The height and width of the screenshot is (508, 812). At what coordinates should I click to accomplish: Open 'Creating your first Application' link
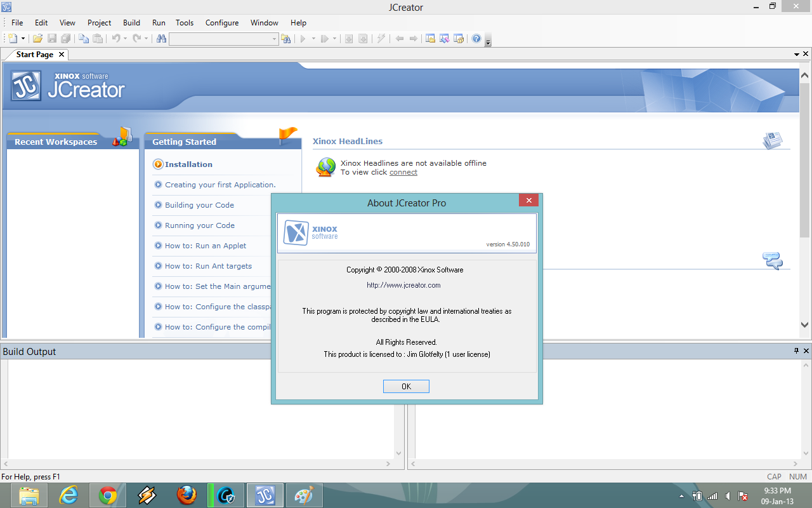(x=220, y=185)
